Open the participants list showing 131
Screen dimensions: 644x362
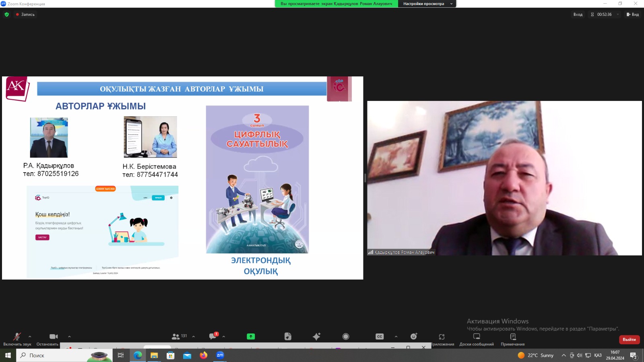click(x=180, y=336)
